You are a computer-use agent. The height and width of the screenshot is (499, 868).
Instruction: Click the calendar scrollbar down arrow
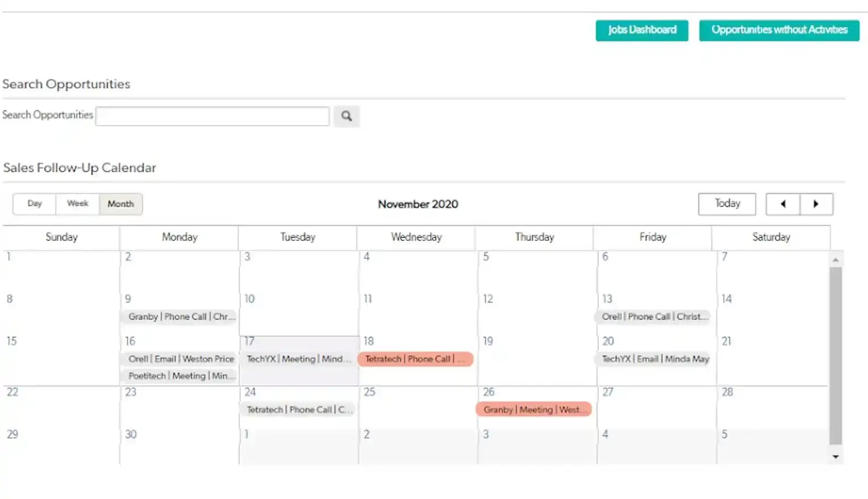point(835,456)
